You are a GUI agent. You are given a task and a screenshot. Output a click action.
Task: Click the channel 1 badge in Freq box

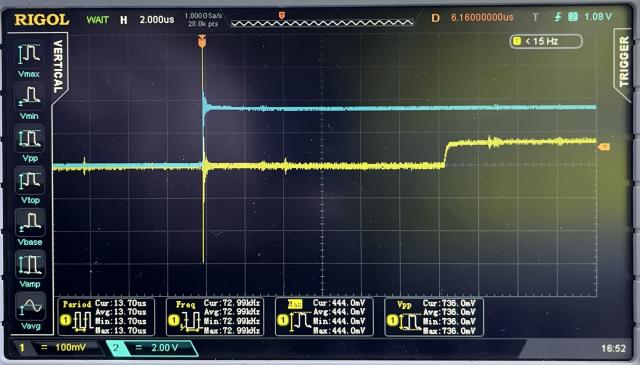173,320
